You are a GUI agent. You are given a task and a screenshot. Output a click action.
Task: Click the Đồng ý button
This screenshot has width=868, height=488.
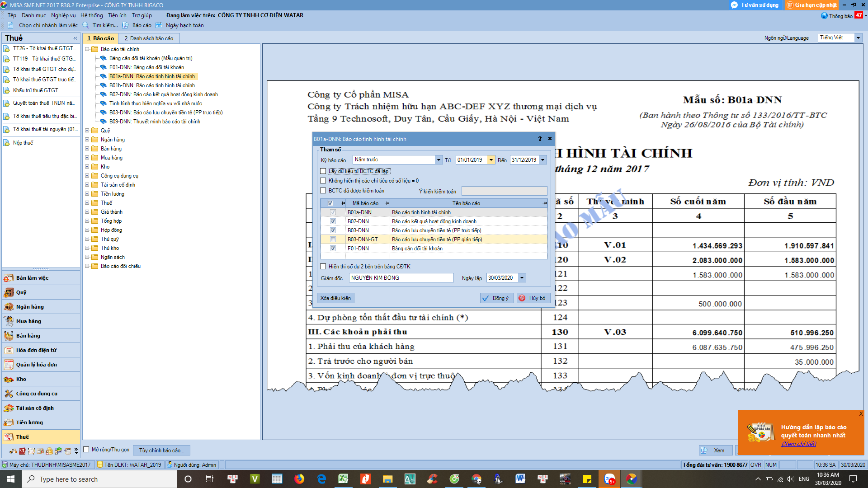pyautogui.click(x=496, y=298)
